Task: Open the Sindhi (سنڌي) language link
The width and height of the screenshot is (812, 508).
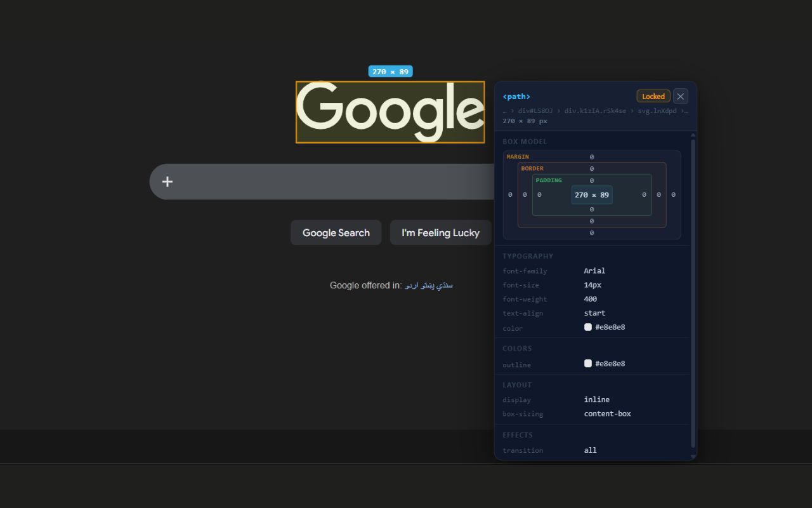Action: 445,286
